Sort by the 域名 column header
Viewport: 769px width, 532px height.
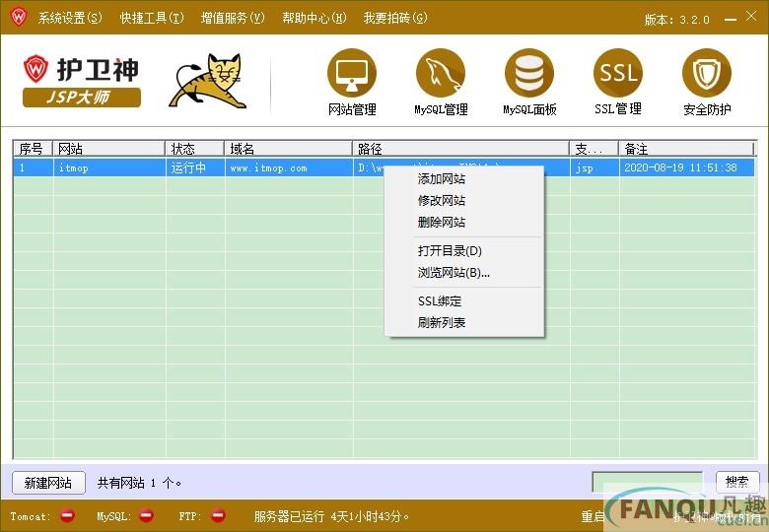[x=288, y=149]
